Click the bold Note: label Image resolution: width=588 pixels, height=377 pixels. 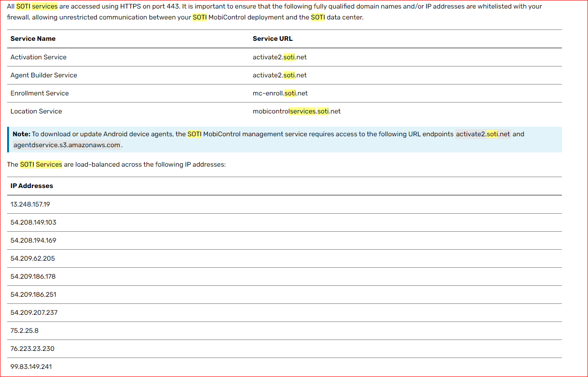[21, 134]
